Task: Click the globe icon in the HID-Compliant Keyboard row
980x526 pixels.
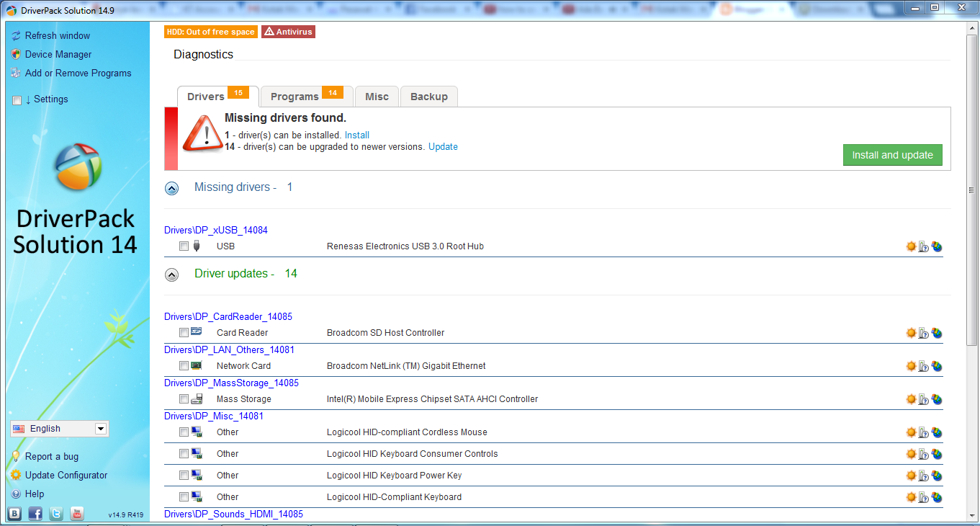Action: [x=937, y=497]
